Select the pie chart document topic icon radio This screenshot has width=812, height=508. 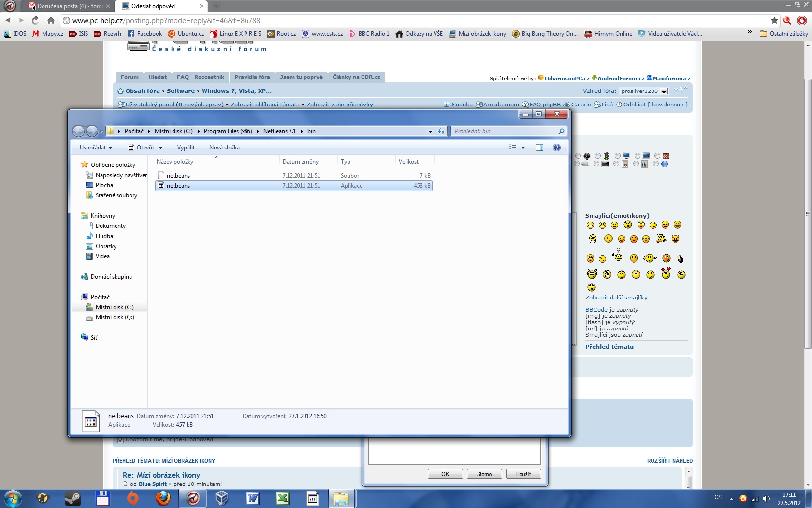pyautogui.click(x=616, y=164)
